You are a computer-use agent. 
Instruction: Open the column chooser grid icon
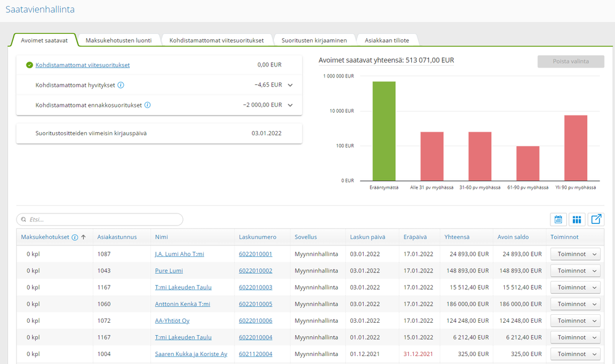pos(577,220)
